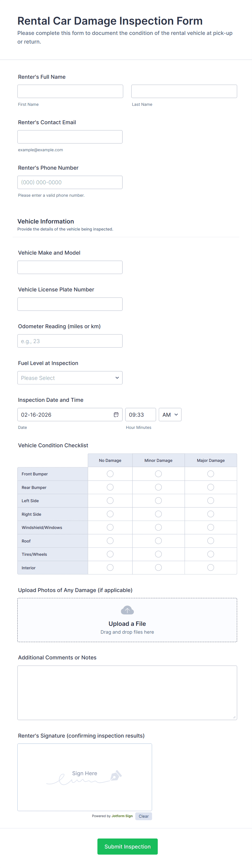Click the Additional Comments text area

coord(127,693)
